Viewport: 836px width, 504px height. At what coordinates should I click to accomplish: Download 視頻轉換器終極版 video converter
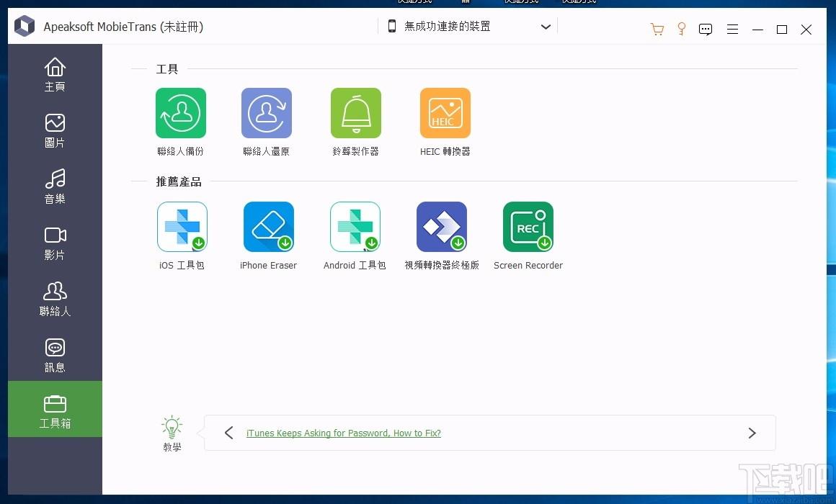point(442,226)
